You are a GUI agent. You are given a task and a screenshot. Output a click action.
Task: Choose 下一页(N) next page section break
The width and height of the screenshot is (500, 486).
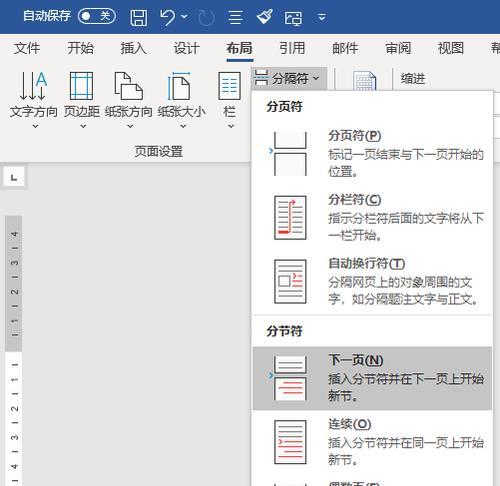click(372, 378)
